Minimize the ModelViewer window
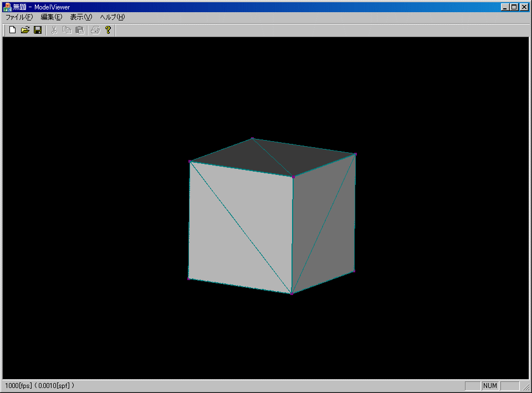 coord(505,7)
